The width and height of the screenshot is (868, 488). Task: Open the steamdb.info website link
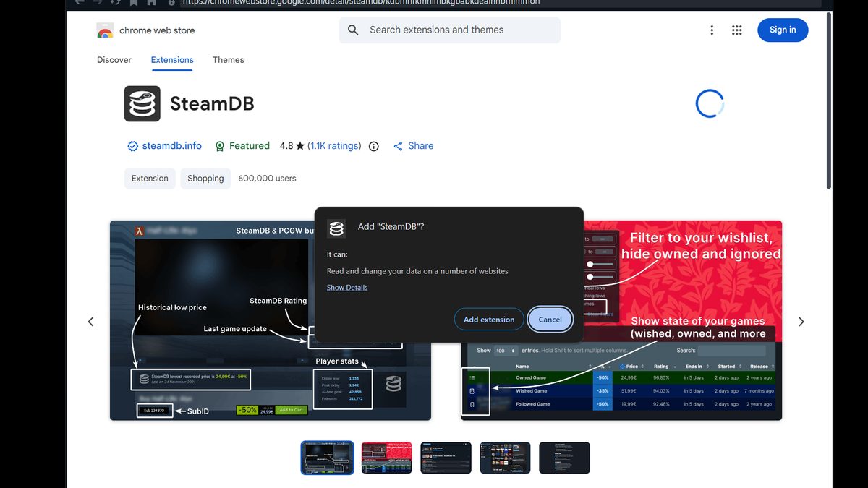coord(172,145)
